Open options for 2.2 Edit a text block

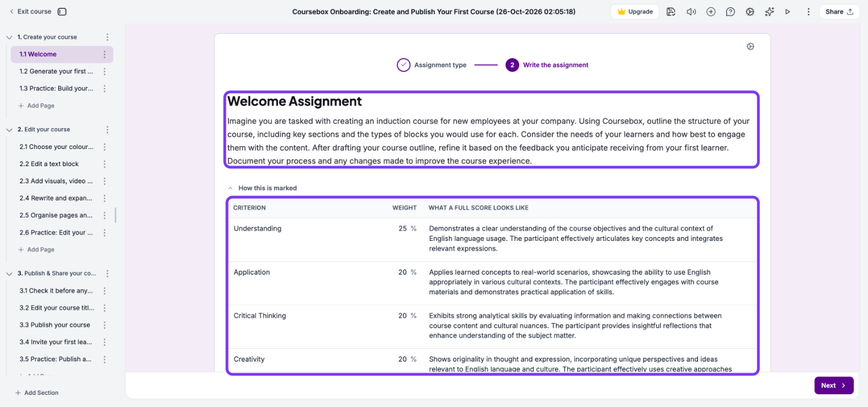tap(104, 164)
